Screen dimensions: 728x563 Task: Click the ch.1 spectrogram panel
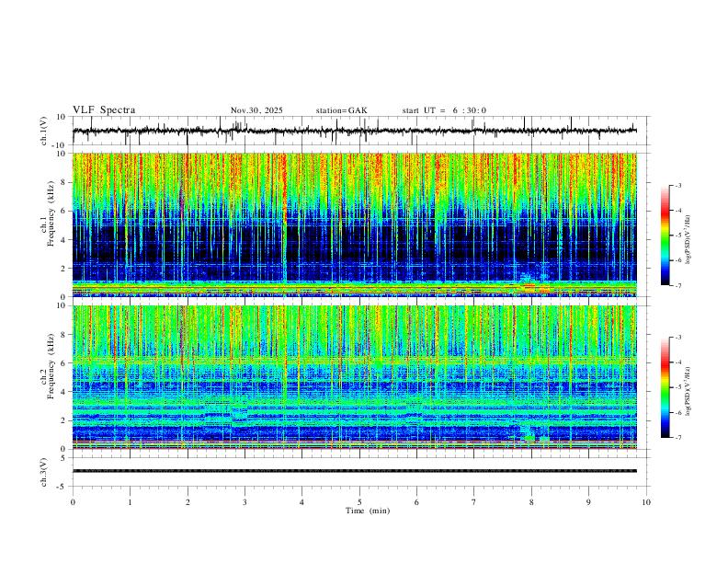[355, 224]
